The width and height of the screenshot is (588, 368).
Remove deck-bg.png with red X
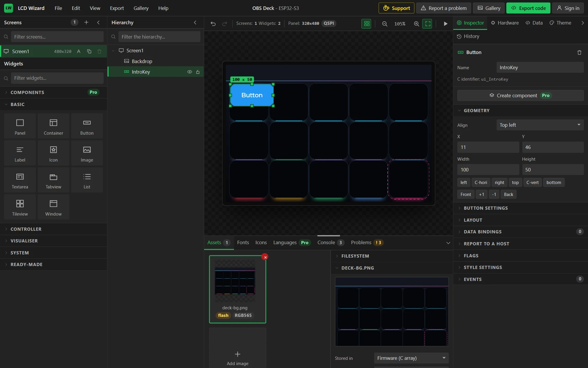[x=265, y=257]
